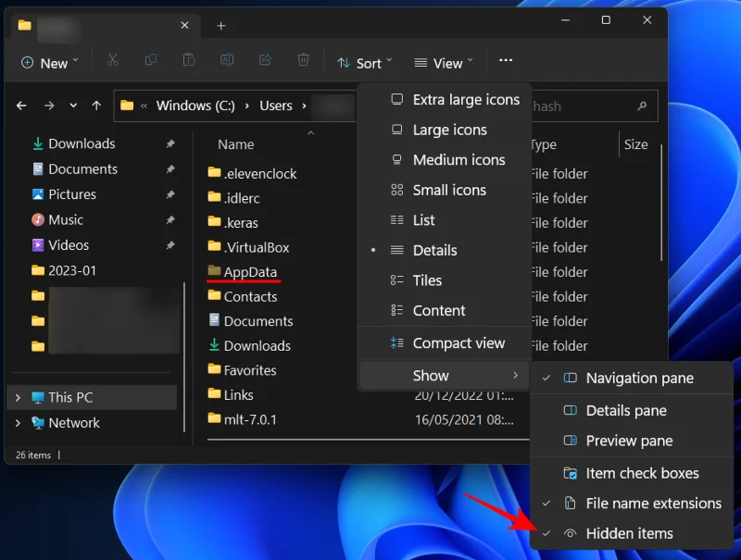Open Documents in Quick access sidebar
Screen dimensions: 741x560
[75, 169]
